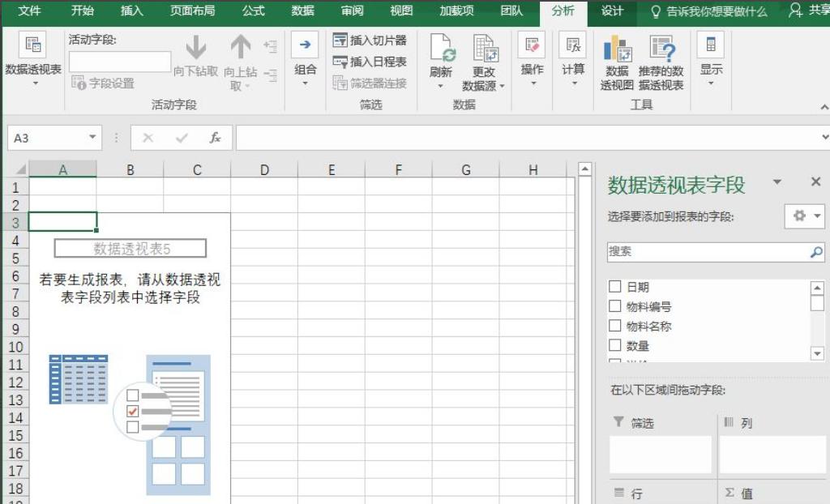The height and width of the screenshot is (504, 830).
Task: Click the 筛选 drop area box
Action: tap(661, 455)
